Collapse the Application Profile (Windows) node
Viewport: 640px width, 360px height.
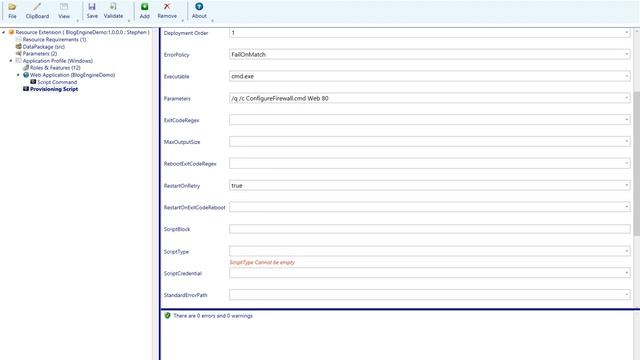(x=11, y=61)
